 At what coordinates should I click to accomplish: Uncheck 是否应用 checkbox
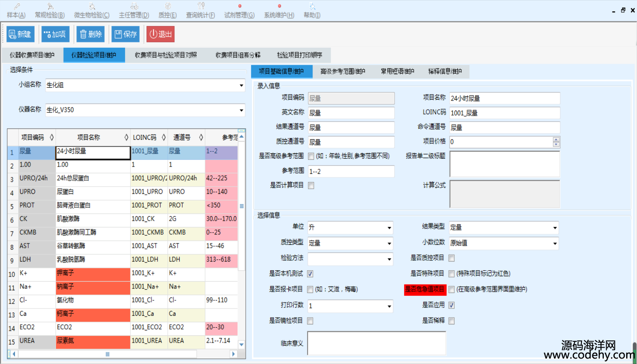(451, 305)
